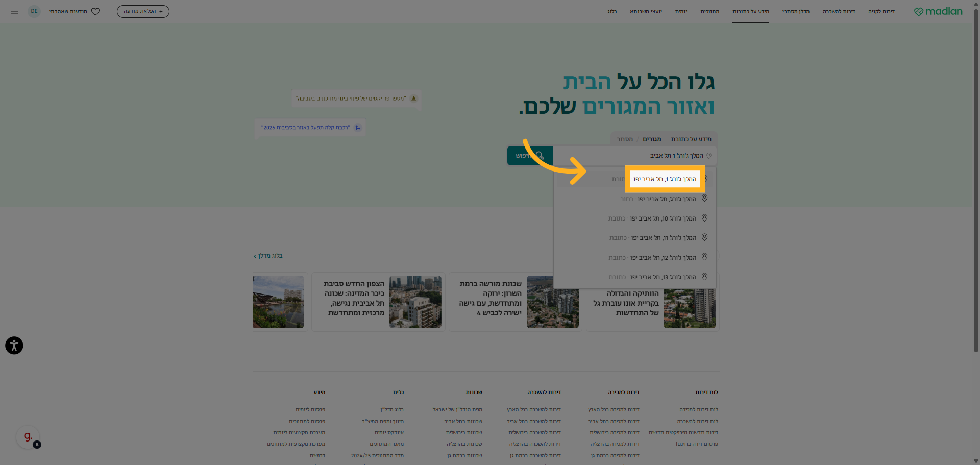Select the street suggestion המלך ג'ורג', תל אביב יפו
Image resolution: width=980 pixels, height=465 pixels.
(653, 198)
